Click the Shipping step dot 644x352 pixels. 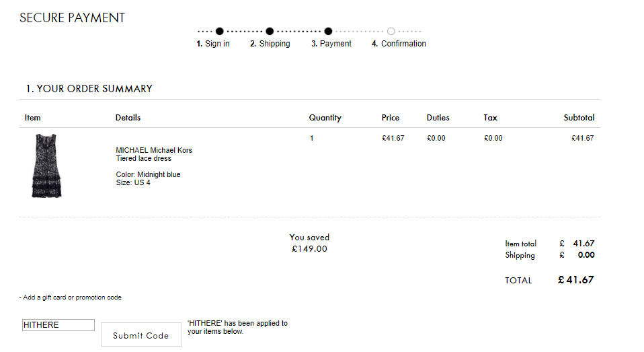coord(270,31)
